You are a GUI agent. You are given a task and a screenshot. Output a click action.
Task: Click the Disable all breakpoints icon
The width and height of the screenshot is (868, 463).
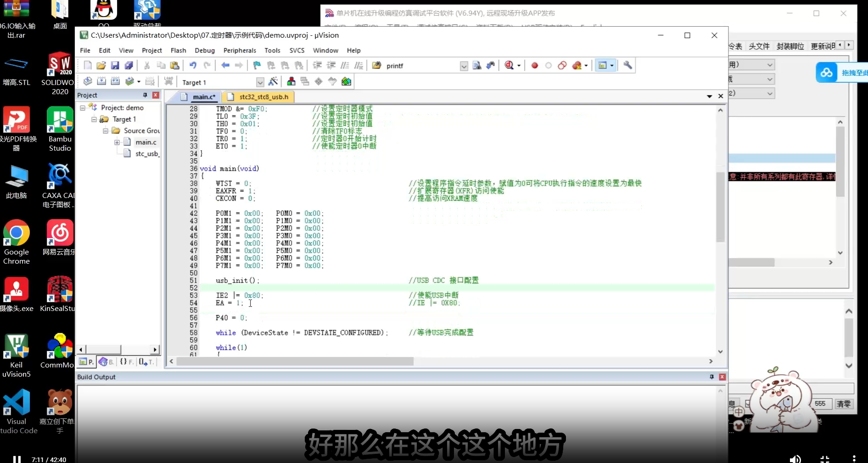click(562, 66)
